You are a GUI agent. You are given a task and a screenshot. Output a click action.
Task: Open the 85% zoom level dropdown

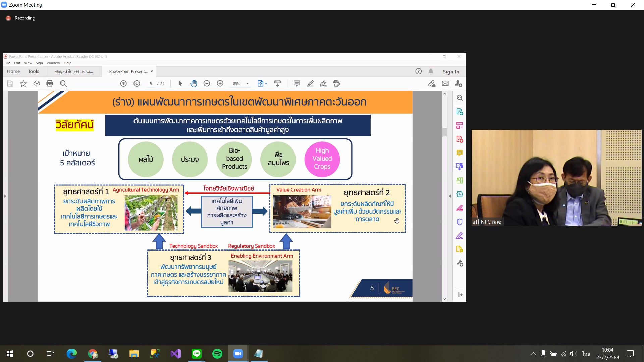click(241, 84)
